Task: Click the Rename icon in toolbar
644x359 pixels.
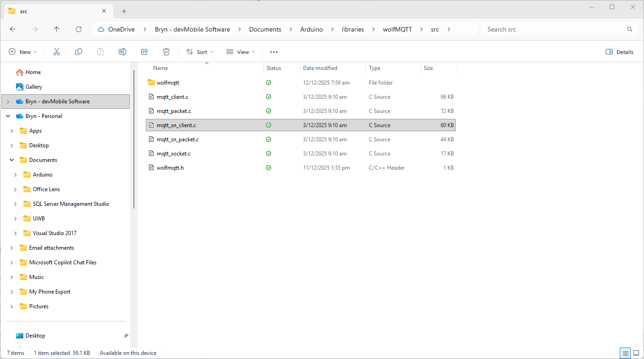Action: (x=122, y=52)
